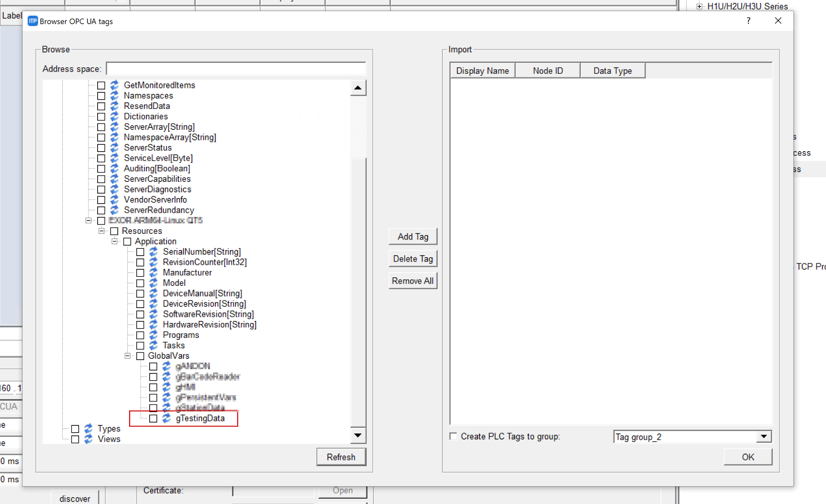Click the Node ID column header
Viewport: 826px width, 504px height.
pos(547,71)
